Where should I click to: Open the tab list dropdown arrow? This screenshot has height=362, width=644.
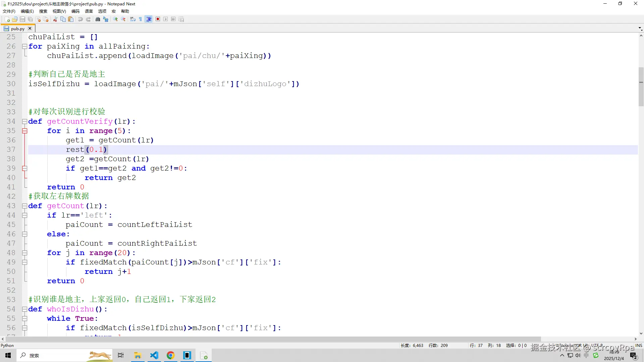(x=639, y=28)
